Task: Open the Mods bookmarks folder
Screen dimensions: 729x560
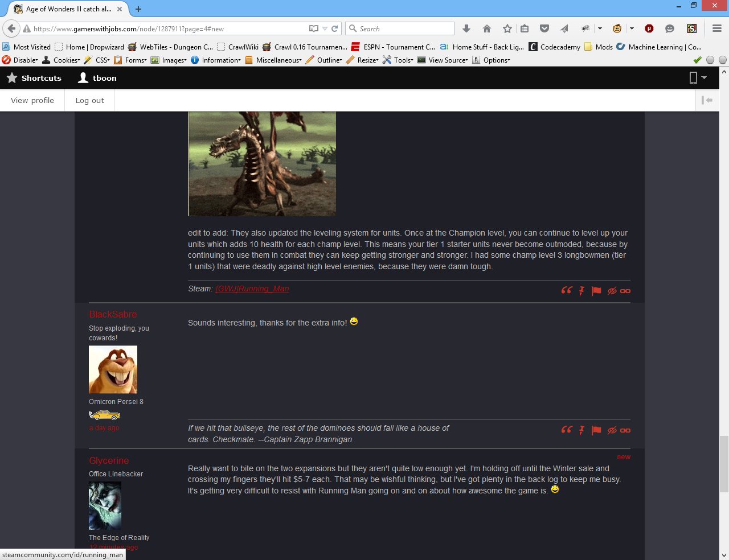Action: 599,47
